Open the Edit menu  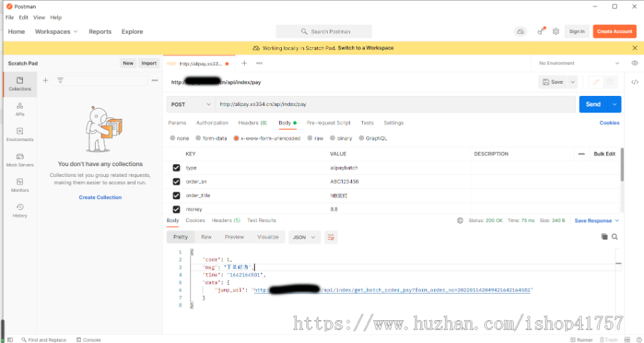click(24, 18)
